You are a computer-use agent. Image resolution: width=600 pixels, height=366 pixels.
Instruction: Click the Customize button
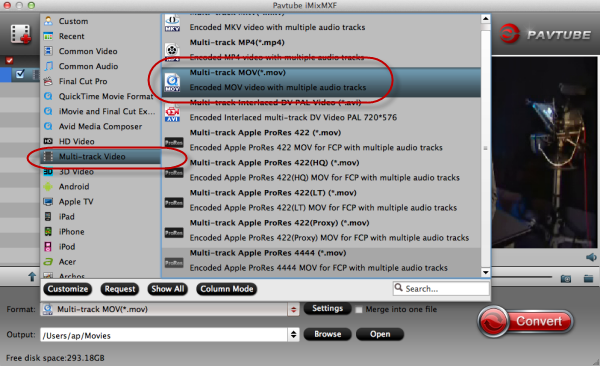click(x=68, y=289)
